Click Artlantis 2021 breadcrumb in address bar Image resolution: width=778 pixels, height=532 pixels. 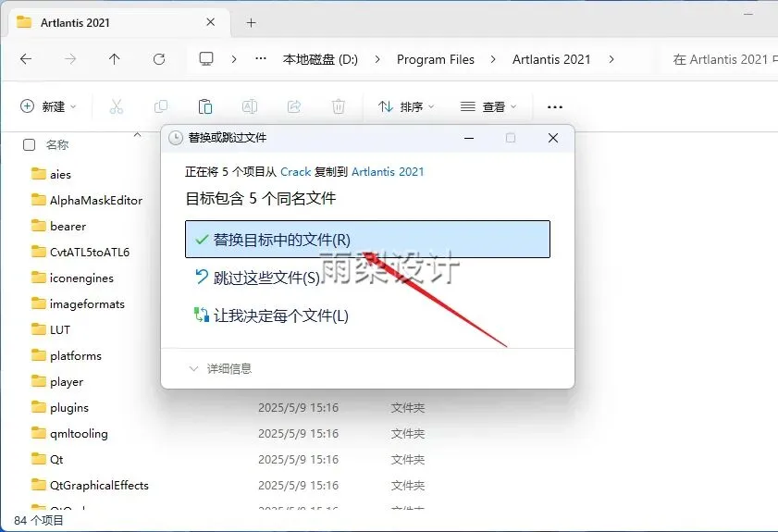551,59
